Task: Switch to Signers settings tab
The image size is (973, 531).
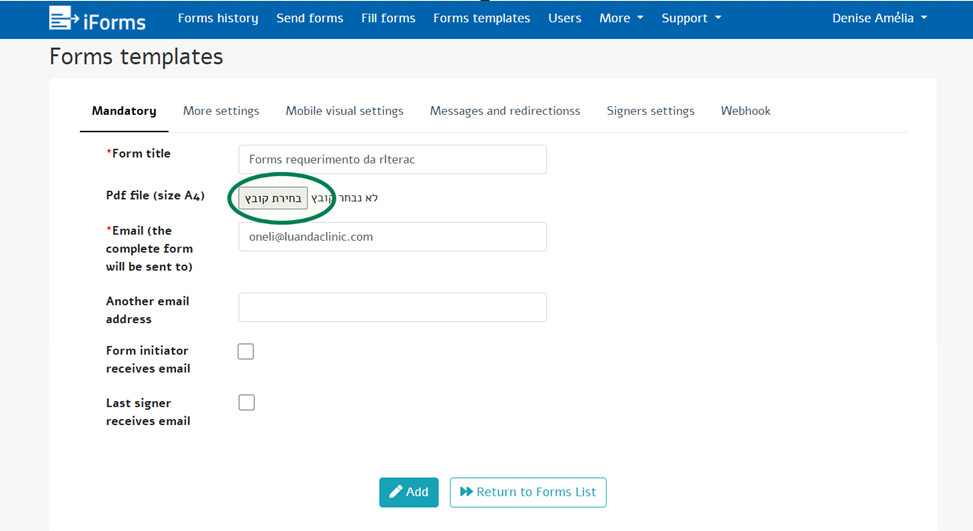Action: pyautogui.click(x=650, y=111)
